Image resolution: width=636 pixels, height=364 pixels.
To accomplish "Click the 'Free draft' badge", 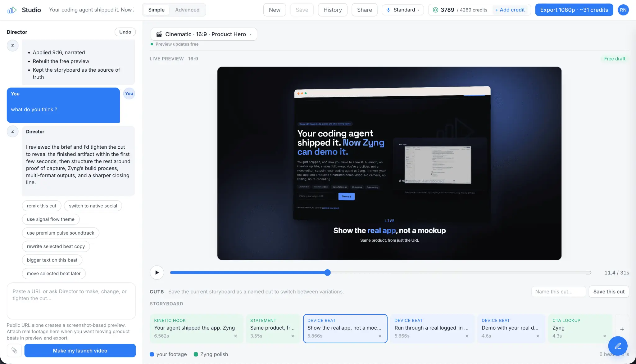I will tap(615, 59).
